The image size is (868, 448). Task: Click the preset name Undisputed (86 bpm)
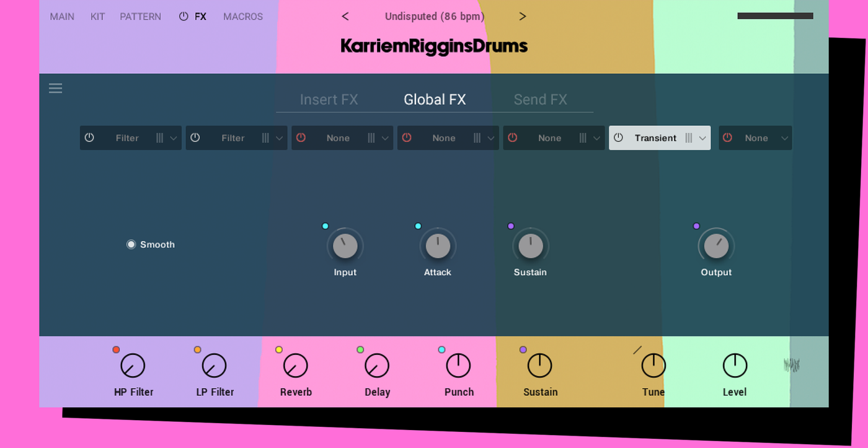click(x=435, y=17)
